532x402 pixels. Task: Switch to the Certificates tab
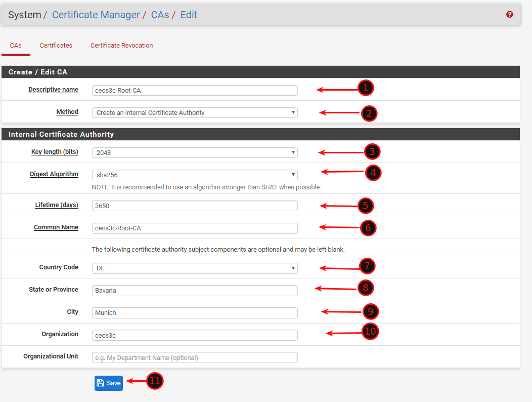pyautogui.click(x=56, y=46)
